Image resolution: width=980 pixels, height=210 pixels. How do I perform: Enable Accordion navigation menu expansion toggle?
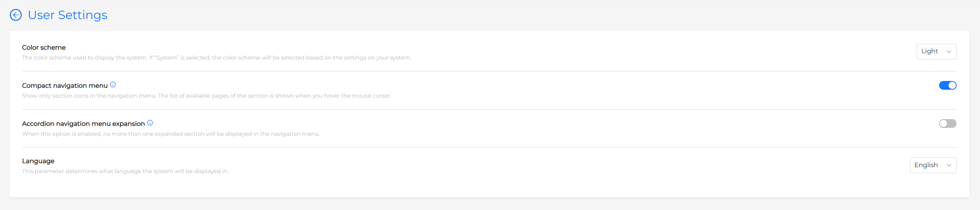coord(947,123)
